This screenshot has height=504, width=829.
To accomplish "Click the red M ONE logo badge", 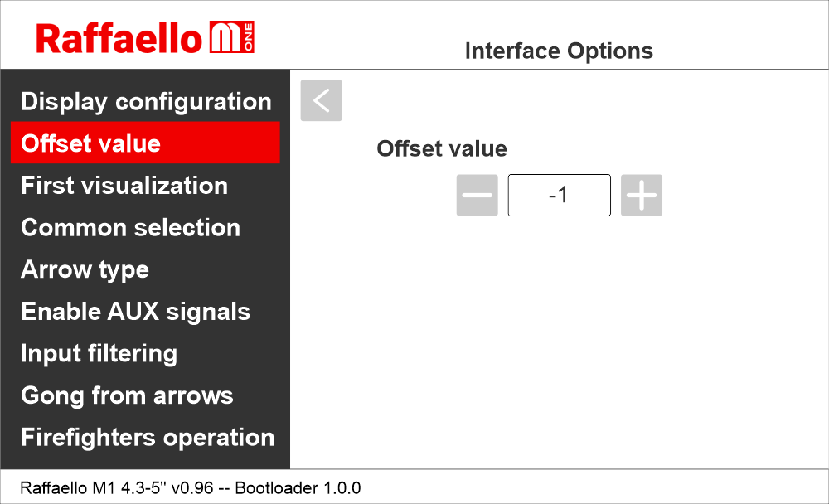I will (x=233, y=38).
